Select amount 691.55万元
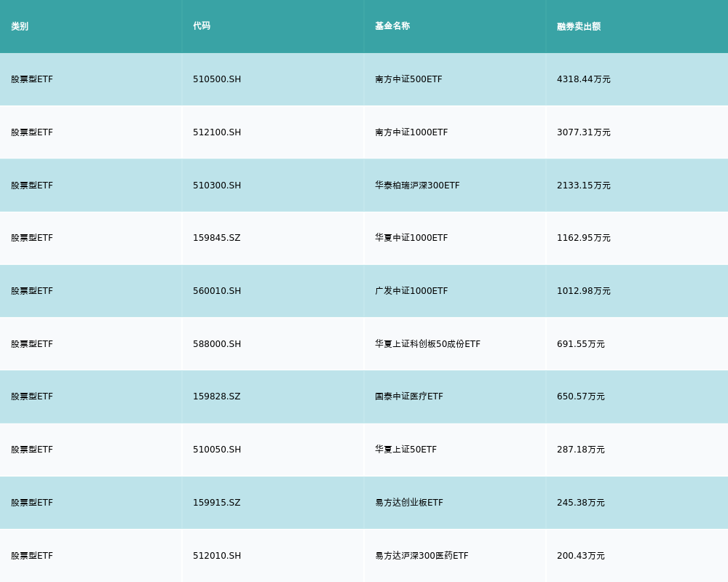The image size is (728, 582). click(581, 344)
